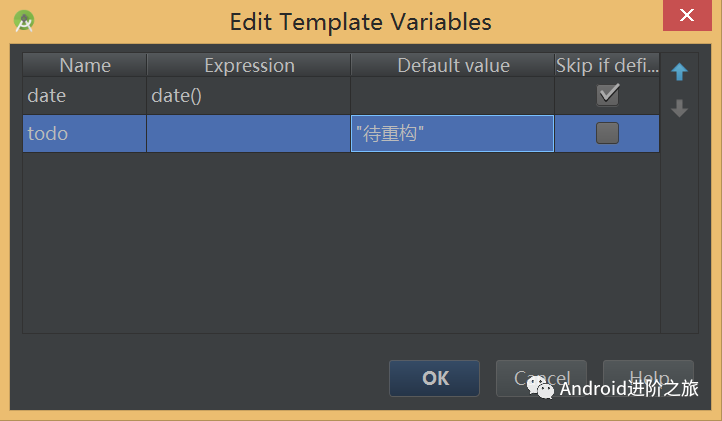This screenshot has width=722, height=421.
Task: Edit the todo default value field
Action: [x=452, y=134]
